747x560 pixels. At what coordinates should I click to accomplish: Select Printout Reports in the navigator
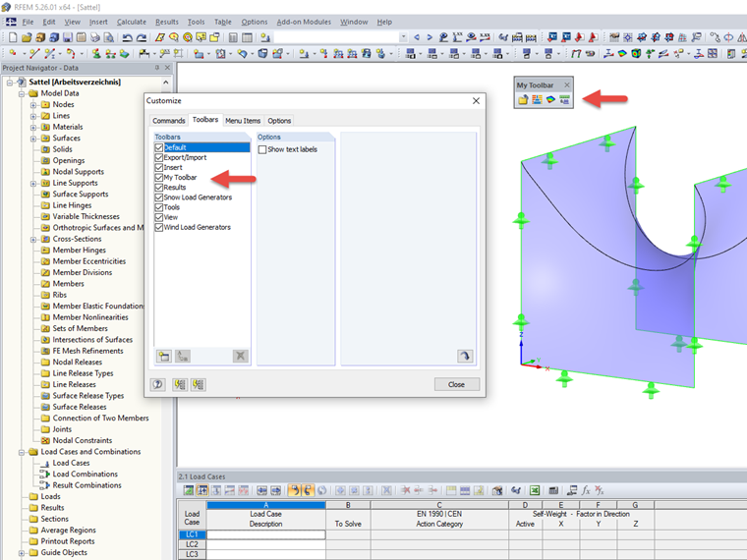click(68, 541)
